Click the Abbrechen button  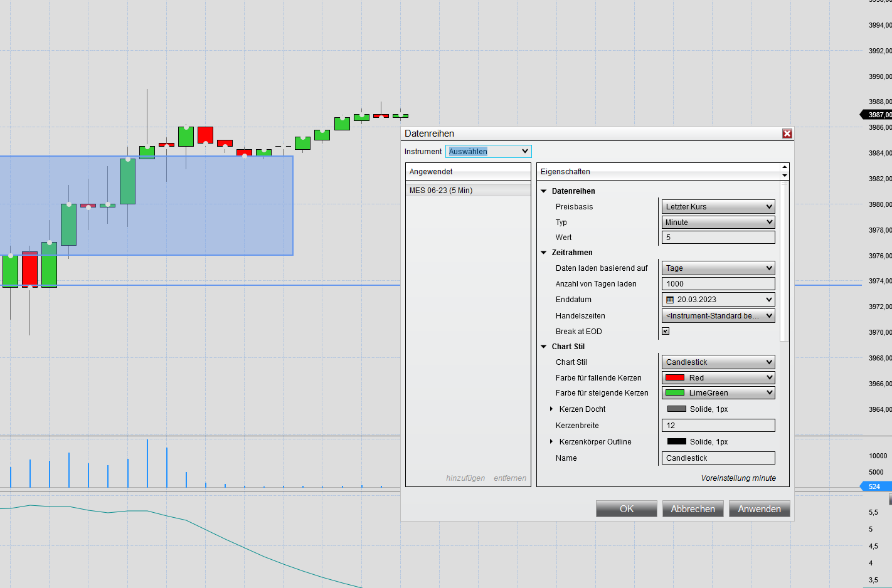pyautogui.click(x=693, y=509)
